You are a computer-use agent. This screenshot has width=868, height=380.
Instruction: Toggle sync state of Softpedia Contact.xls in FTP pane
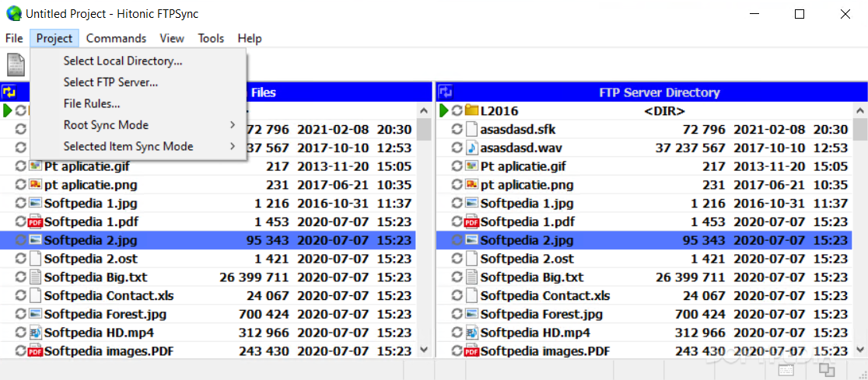pyautogui.click(x=457, y=295)
